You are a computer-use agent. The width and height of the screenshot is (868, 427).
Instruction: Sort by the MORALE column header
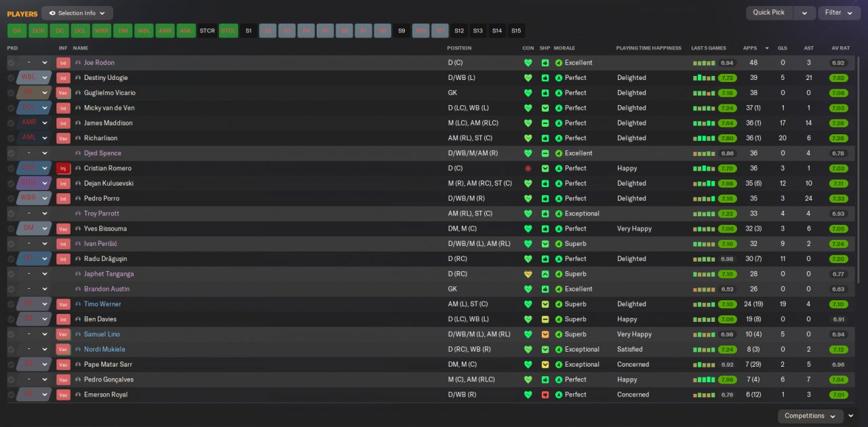click(564, 48)
